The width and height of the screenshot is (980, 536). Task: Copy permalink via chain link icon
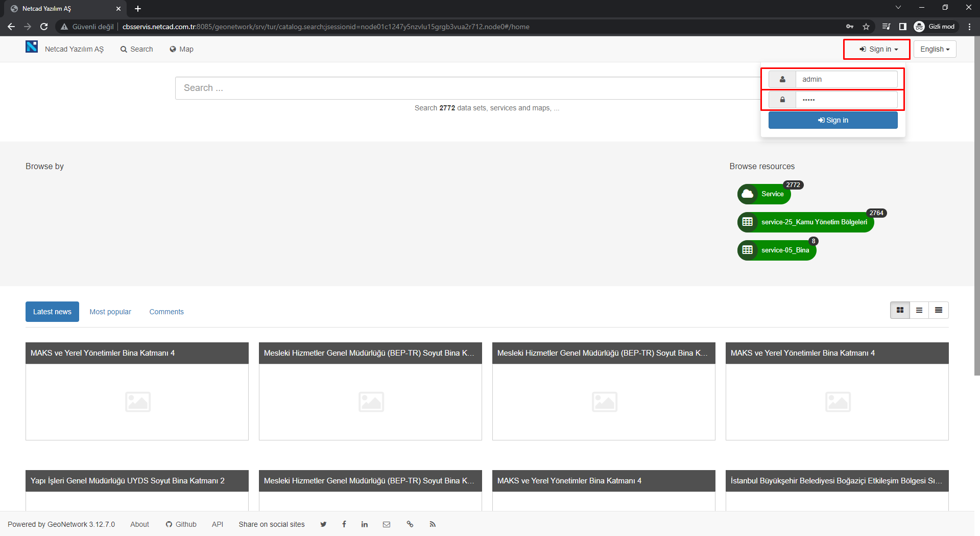(x=410, y=524)
